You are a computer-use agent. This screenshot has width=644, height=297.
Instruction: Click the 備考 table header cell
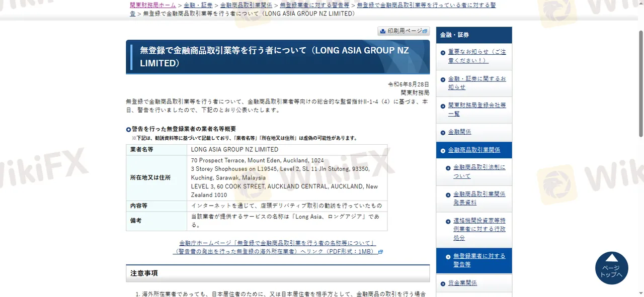[156, 221]
